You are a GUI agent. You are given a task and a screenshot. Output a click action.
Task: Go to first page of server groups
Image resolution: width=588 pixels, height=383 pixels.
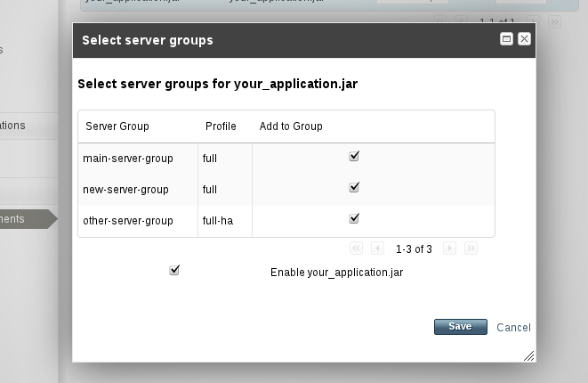(x=357, y=249)
